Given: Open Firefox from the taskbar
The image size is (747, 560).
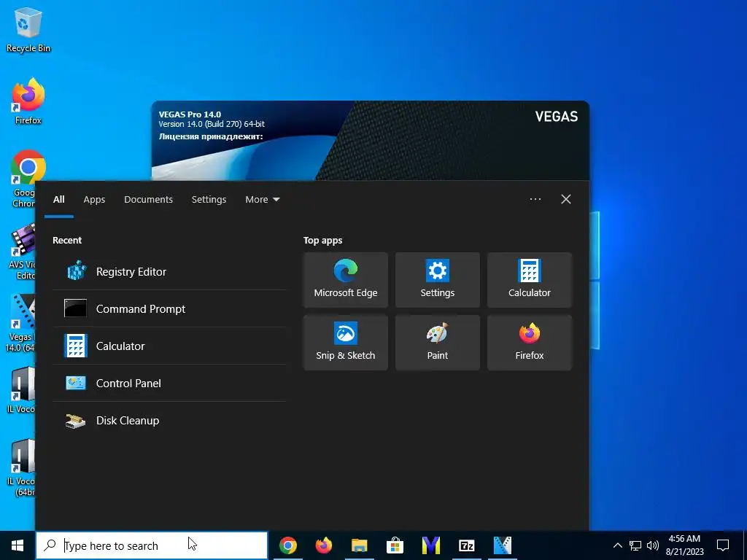Looking at the screenshot, I should coord(323,545).
